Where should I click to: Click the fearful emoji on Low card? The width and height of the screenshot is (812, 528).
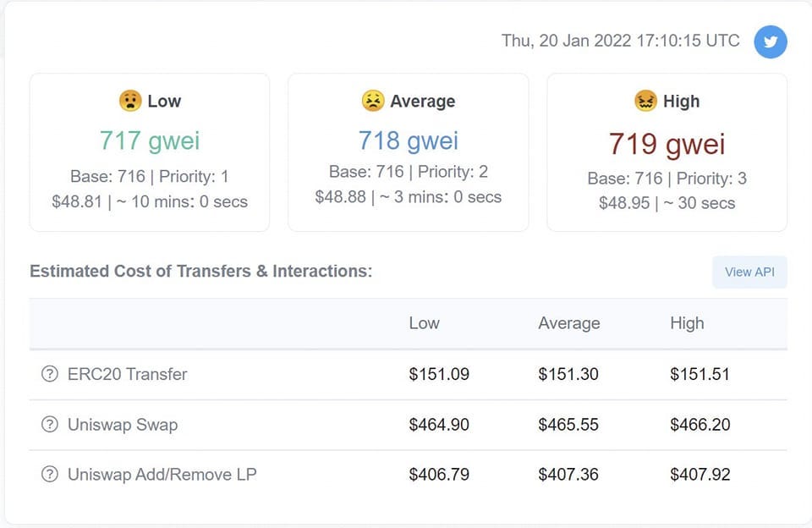tap(130, 101)
